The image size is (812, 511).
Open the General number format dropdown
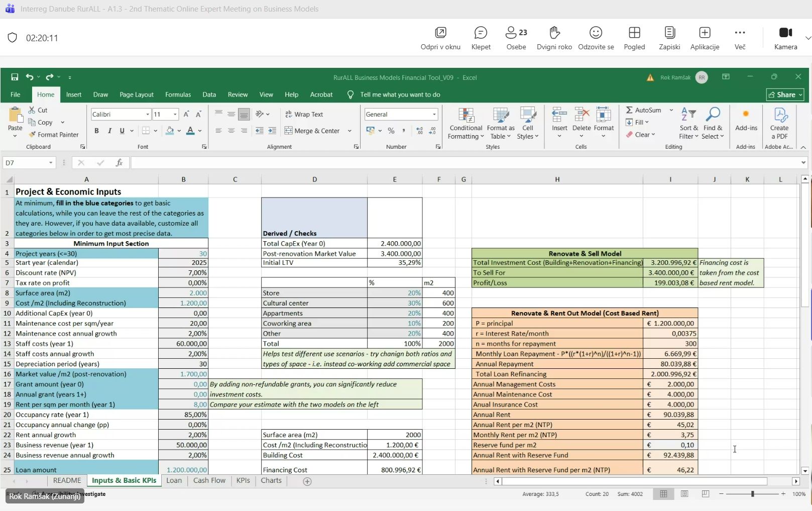tap(434, 115)
